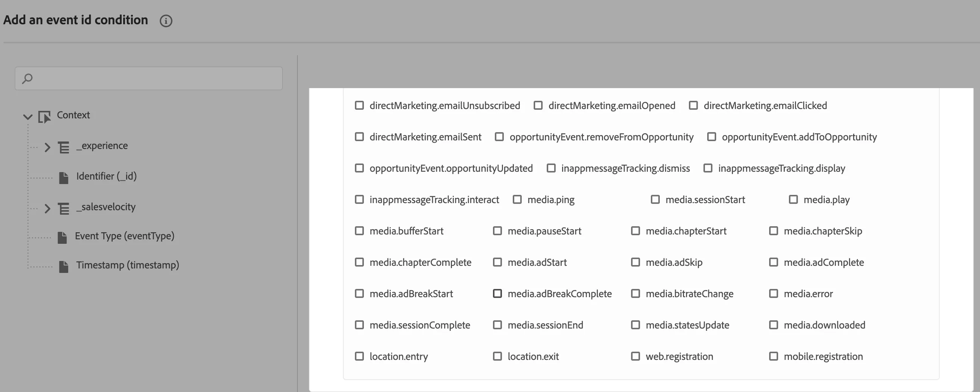Click the search magnifier icon

27,78
